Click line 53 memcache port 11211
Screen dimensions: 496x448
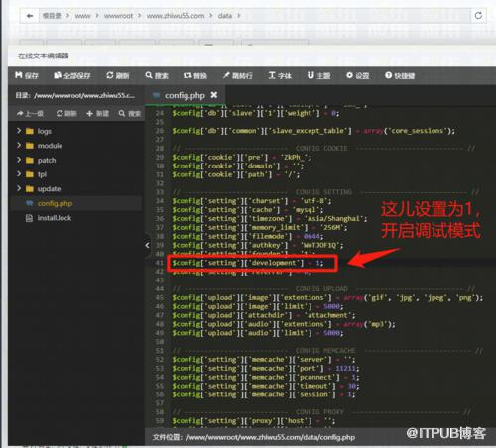tap(265, 368)
